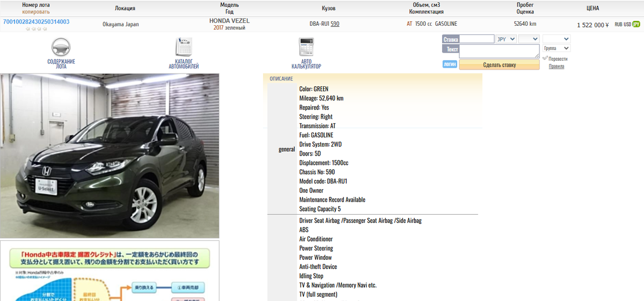Open the Авто калькулятор calculator icon
The height and width of the screenshot is (301, 644).
pyautogui.click(x=306, y=47)
